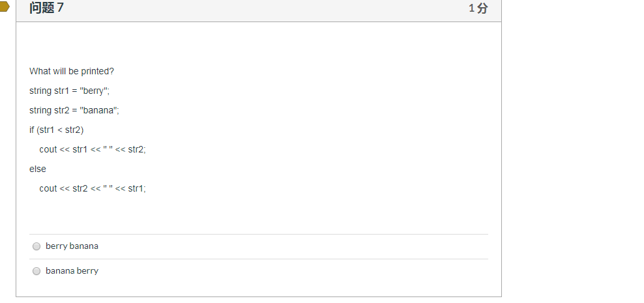Click trailing "str1;" in last cout line
The image size is (644, 303).
point(137,188)
